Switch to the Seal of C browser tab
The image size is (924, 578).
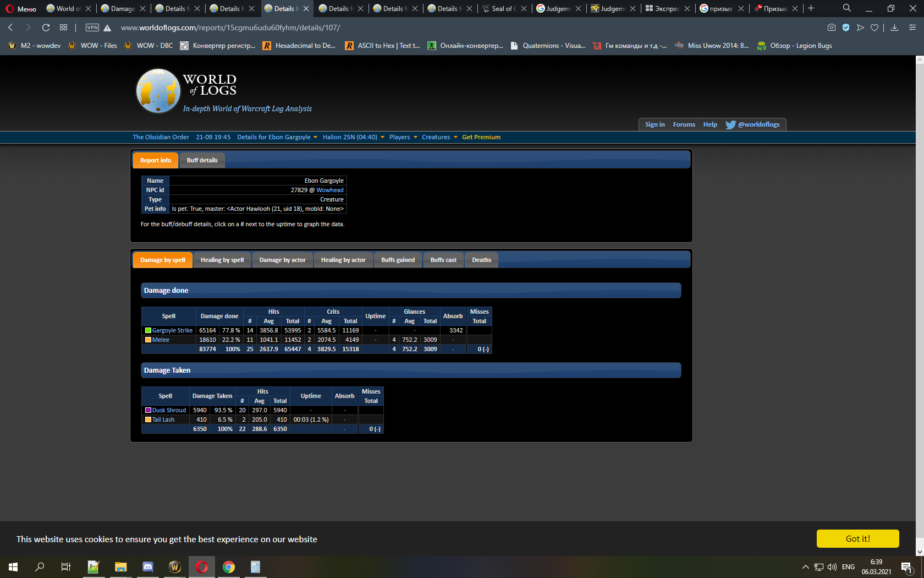[x=504, y=8]
